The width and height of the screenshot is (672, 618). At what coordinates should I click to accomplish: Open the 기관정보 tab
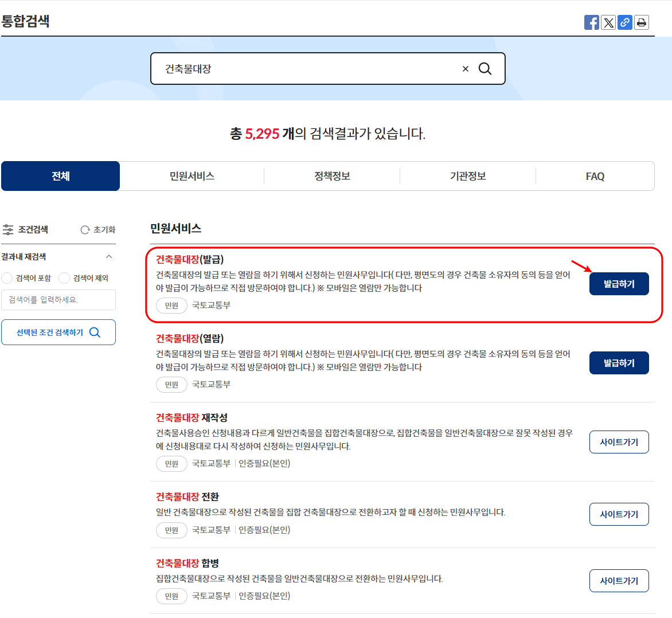(x=467, y=176)
